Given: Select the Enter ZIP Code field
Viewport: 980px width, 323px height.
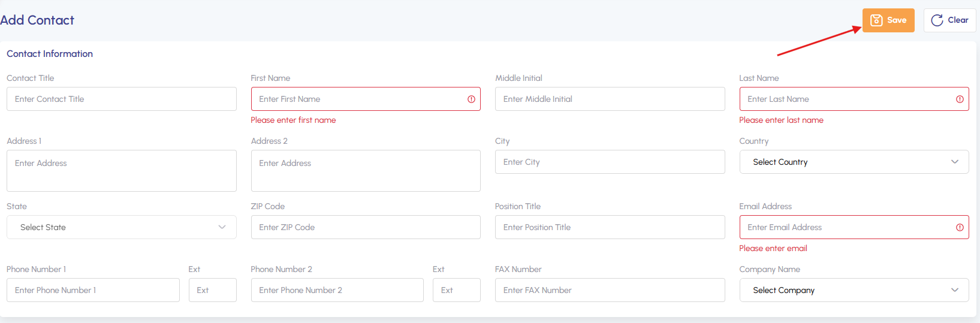Looking at the screenshot, I should pos(366,228).
